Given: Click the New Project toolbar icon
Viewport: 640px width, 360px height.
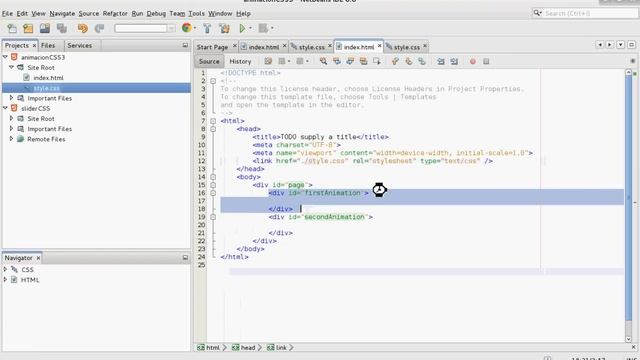Looking at the screenshot, I should (x=28, y=28).
